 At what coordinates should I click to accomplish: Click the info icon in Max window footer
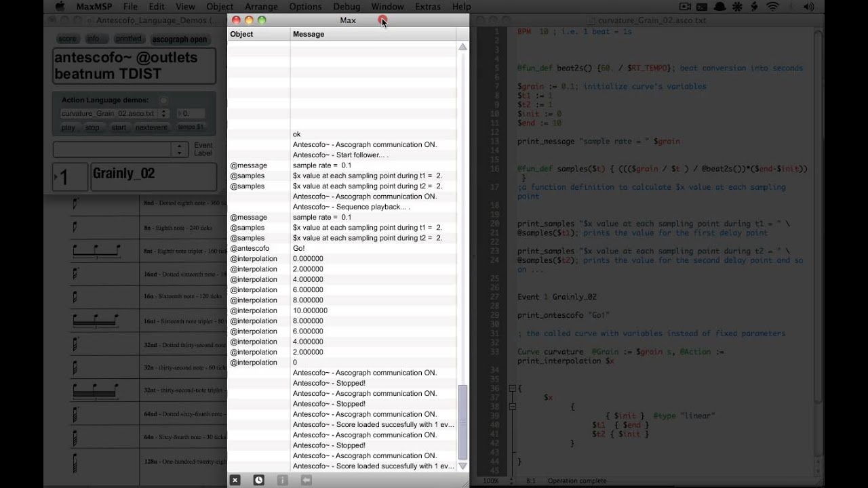coord(283,480)
